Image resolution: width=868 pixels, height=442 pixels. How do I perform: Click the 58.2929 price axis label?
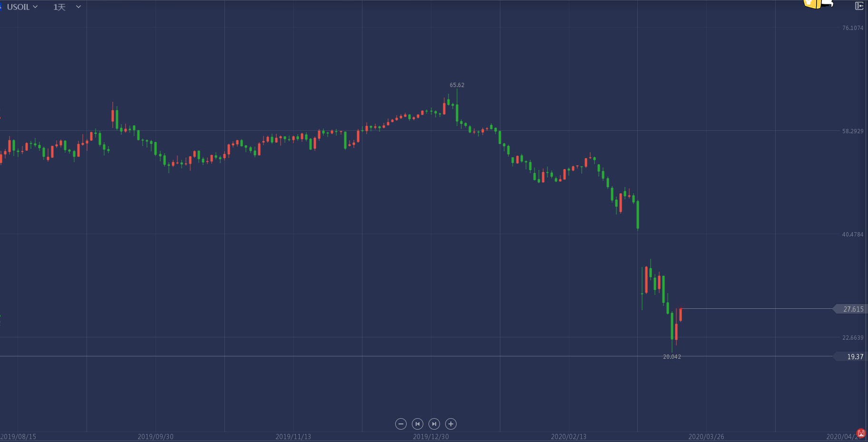pyautogui.click(x=852, y=131)
